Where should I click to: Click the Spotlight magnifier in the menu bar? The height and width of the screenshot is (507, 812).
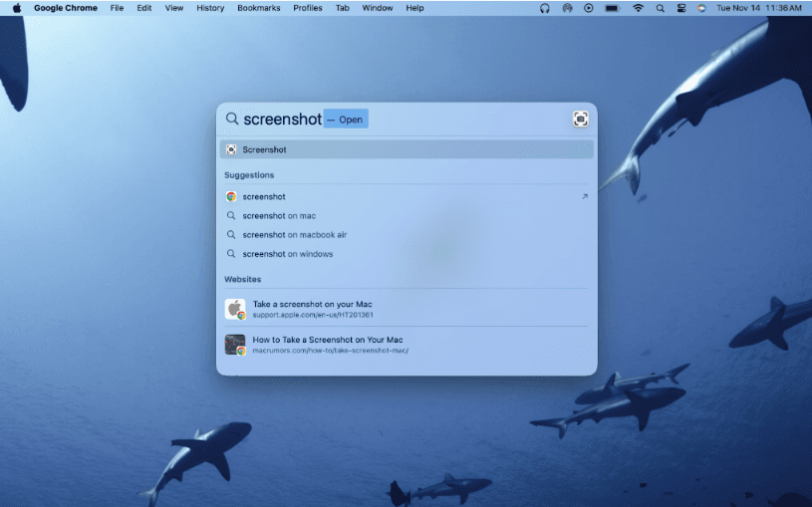tap(660, 8)
